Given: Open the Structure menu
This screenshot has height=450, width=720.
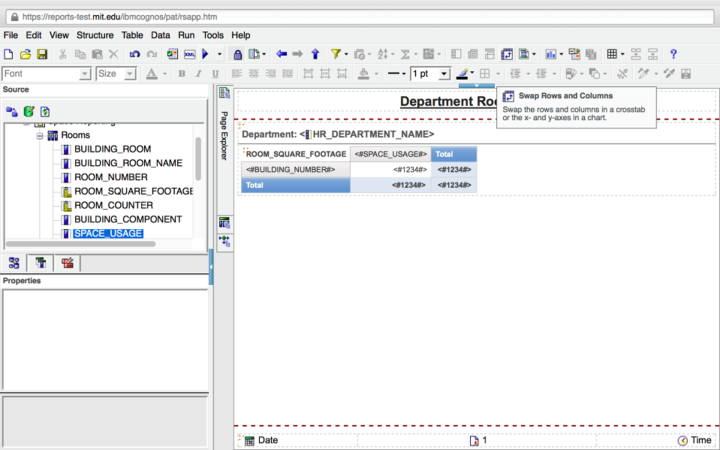Looking at the screenshot, I should [x=95, y=35].
